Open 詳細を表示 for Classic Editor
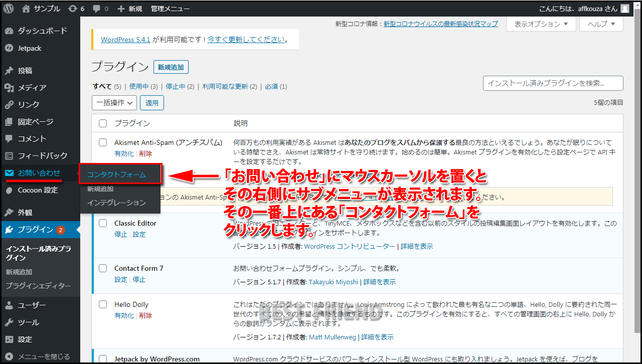Screen dimensions: 642x364 pos(417,246)
